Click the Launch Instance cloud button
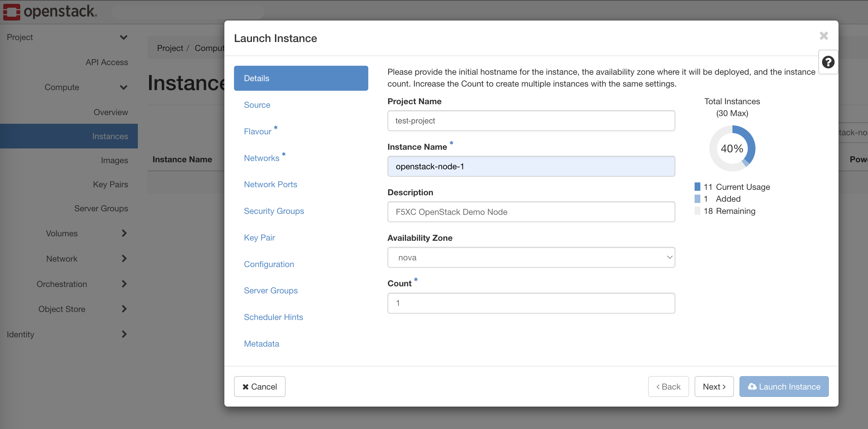The width and height of the screenshot is (868, 429). pos(784,386)
